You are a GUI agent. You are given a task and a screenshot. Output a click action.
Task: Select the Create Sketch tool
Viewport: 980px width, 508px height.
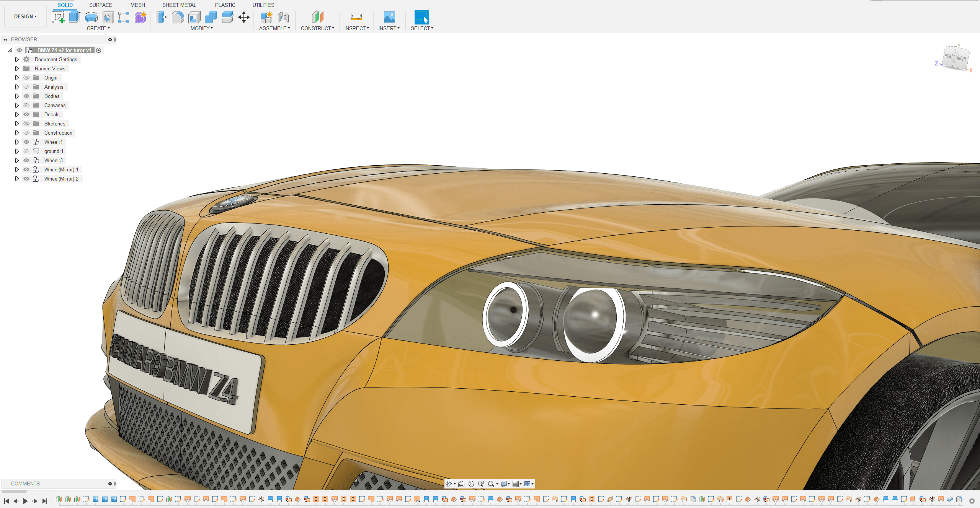click(x=58, y=17)
